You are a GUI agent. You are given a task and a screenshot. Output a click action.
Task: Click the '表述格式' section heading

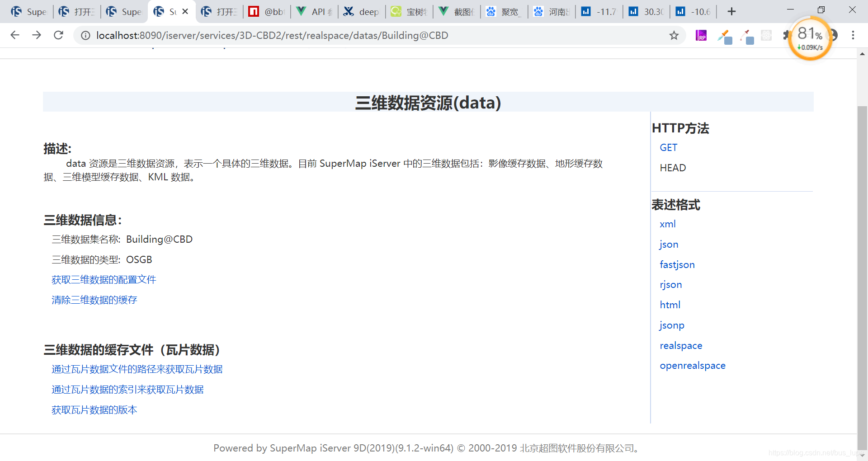click(675, 205)
